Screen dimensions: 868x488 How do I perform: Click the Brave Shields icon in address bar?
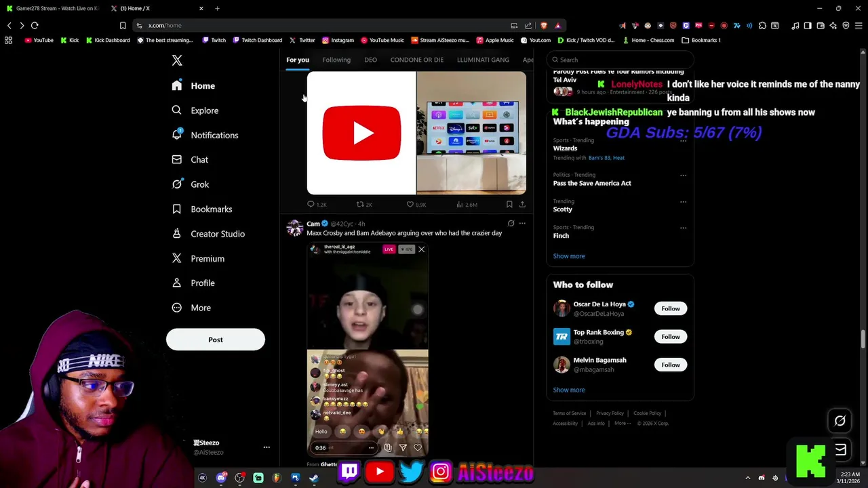pyautogui.click(x=543, y=25)
